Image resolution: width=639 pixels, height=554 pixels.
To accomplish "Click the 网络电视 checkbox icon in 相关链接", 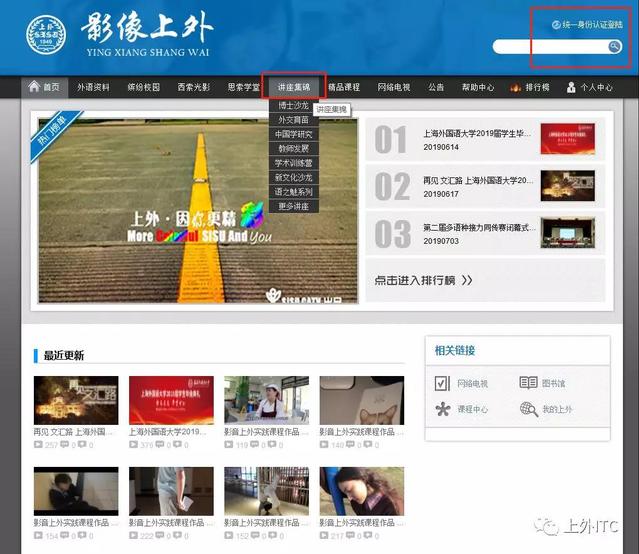I will [442, 383].
